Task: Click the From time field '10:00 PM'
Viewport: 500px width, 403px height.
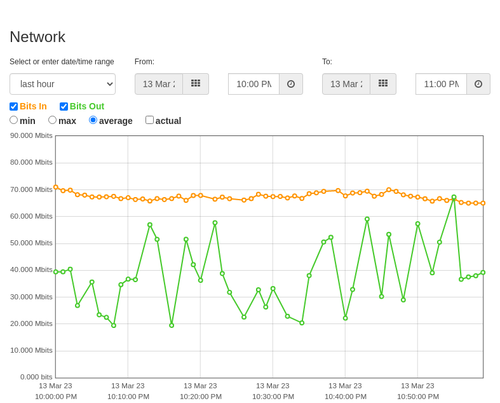Action: coord(254,84)
